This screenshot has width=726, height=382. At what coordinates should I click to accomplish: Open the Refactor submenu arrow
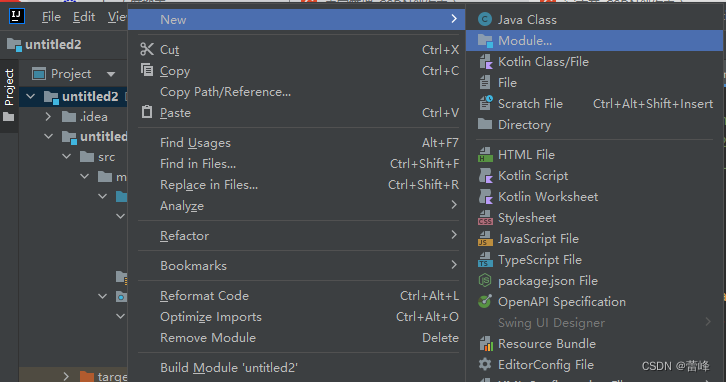tap(454, 235)
